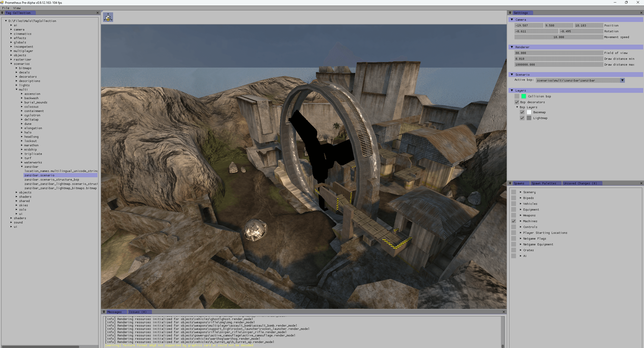This screenshot has width=644, height=348.
Task: Click the Field of view value field
Action: click(558, 53)
